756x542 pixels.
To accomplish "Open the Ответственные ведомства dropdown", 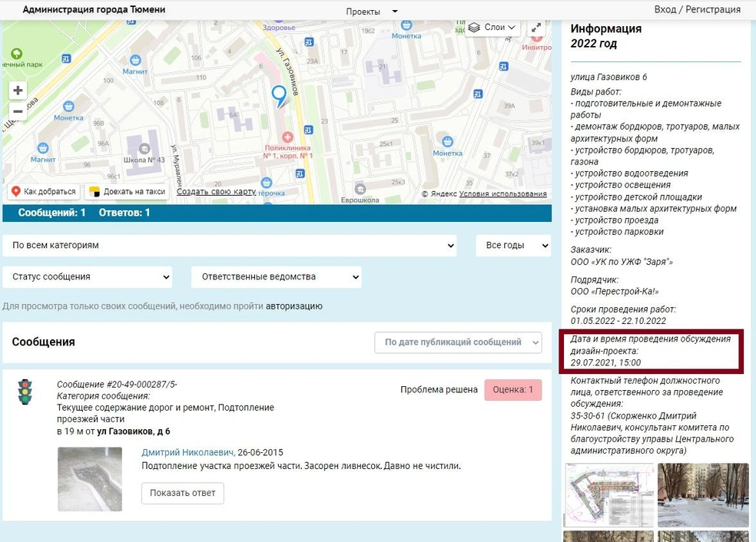I will pos(277,277).
